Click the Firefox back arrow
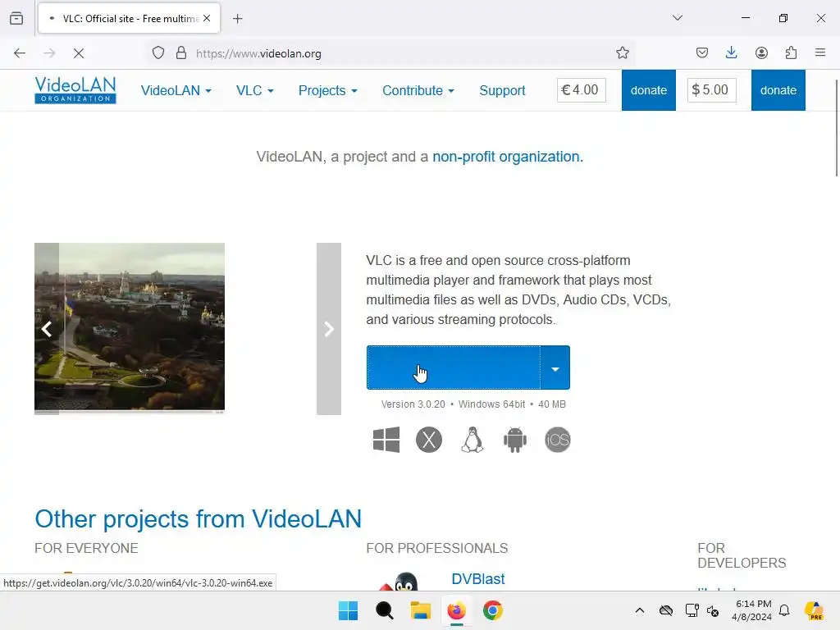Image resolution: width=840 pixels, height=630 pixels. pos(20,53)
